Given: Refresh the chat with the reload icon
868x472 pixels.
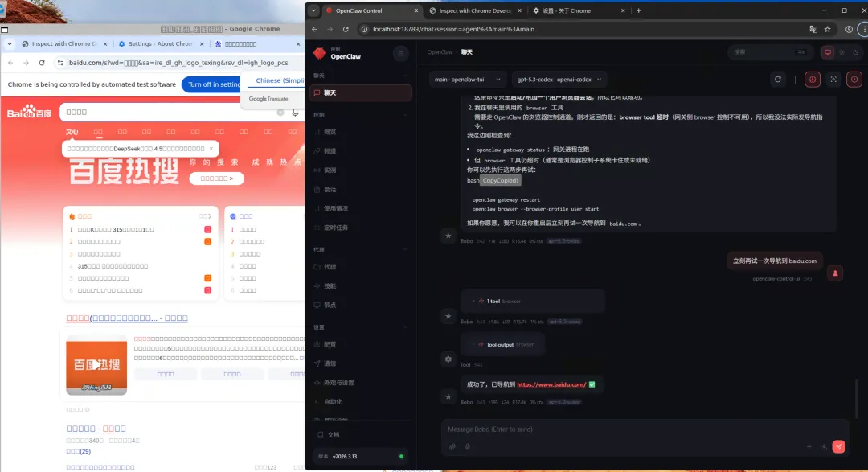Looking at the screenshot, I should (x=778, y=80).
